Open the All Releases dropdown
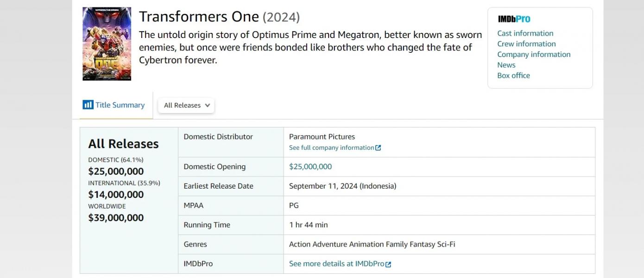The height and width of the screenshot is (278, 644). point(186,105)
